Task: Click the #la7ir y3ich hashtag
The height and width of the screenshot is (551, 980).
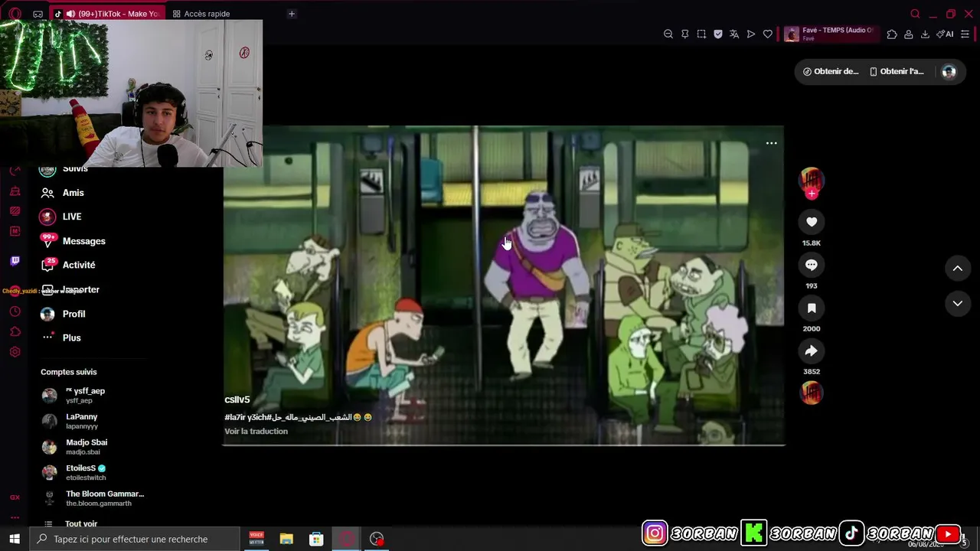Action: pos(245,417)
